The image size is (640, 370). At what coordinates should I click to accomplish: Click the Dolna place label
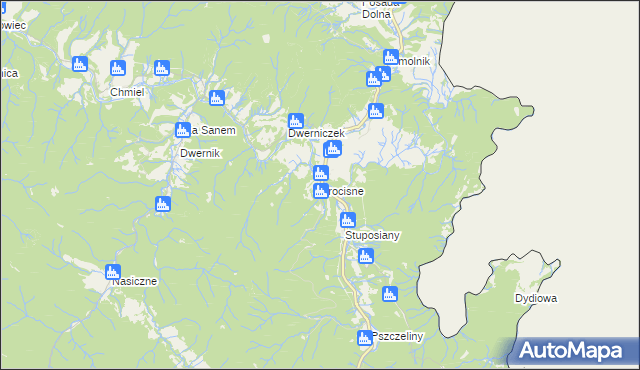pos(376,14)
